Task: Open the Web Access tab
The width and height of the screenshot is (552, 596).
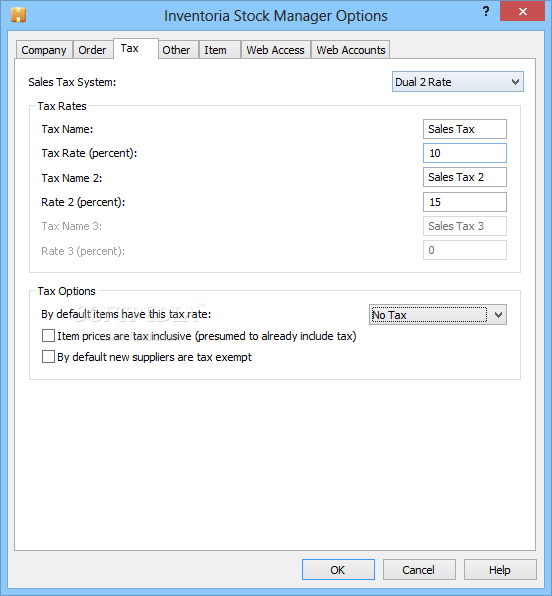Action: (276, 50)
